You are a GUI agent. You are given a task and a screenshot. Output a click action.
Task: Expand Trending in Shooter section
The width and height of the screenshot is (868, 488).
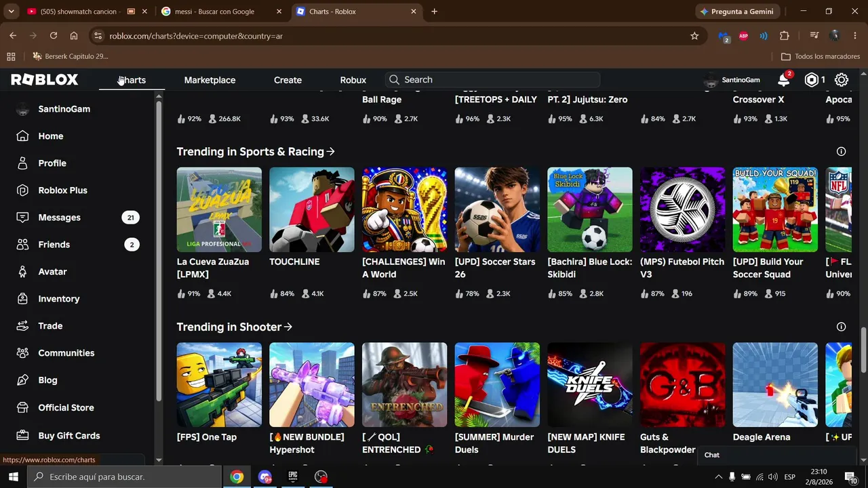pyautogui.click(x=235, y=327)
